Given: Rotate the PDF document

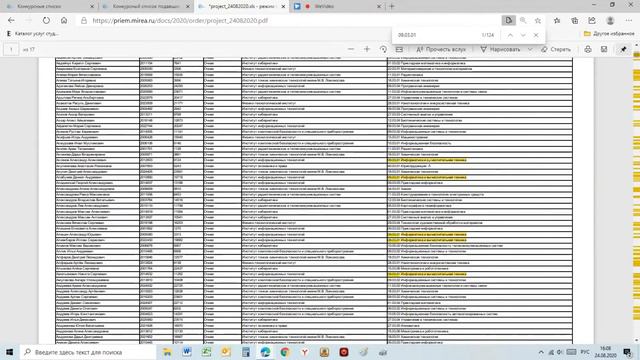Looking at the screenshot, I should 383,49.
